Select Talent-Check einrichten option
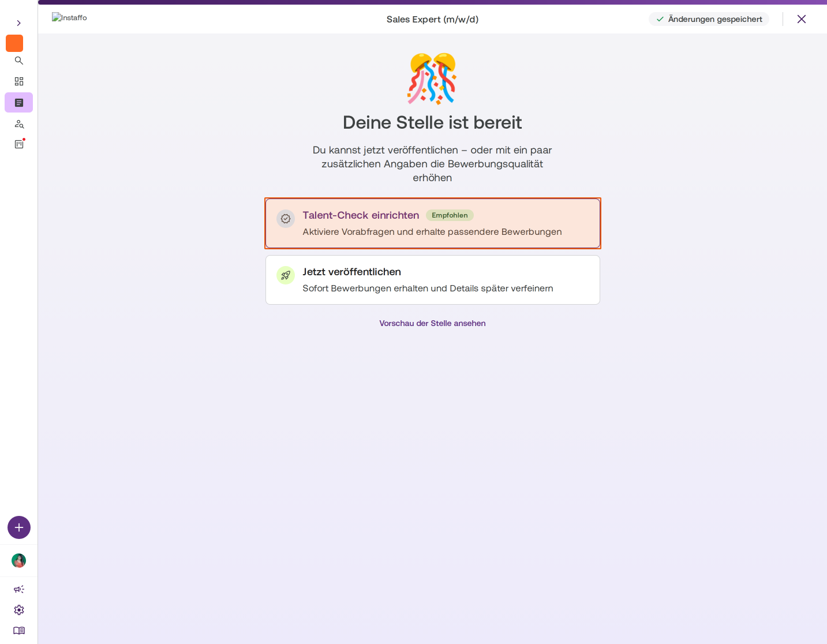 click(x=433, y=223)
